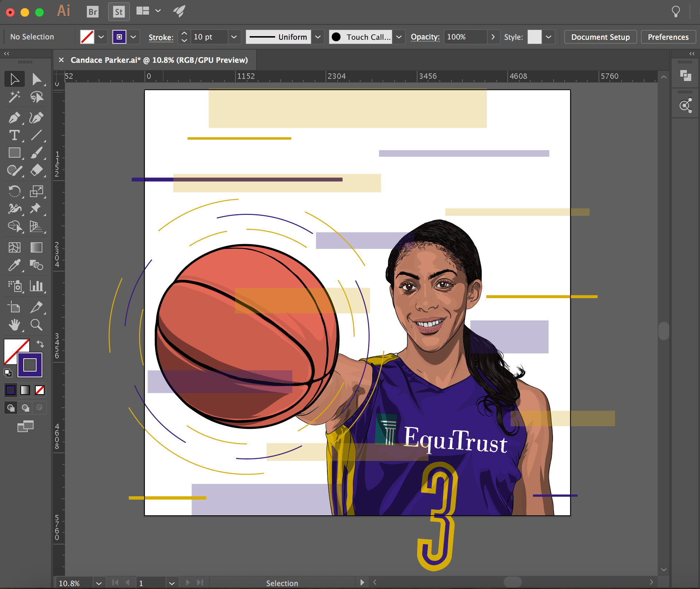The image size is (700, 589).
Task: Choose the Mesh tool
Action: [x=15, y=247]
